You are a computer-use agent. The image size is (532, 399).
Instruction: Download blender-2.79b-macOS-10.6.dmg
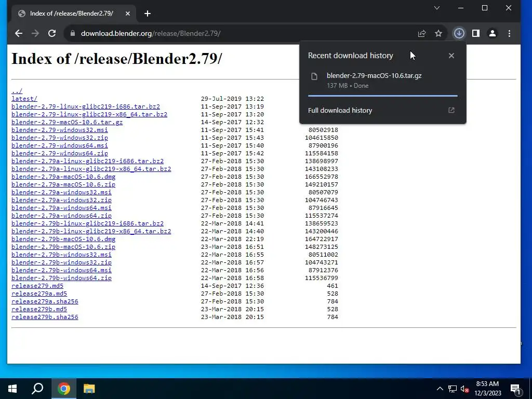63,239
